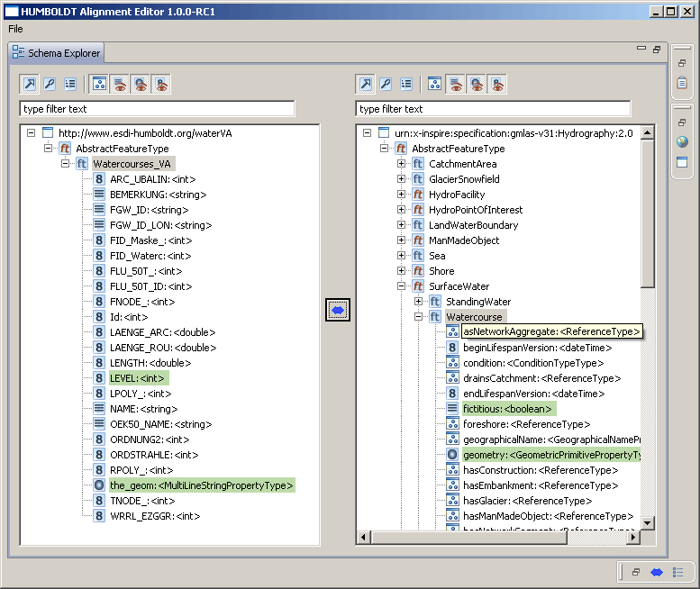
Task: Click the number icon beside endLifespanVersion
Action: click(452, 394)
